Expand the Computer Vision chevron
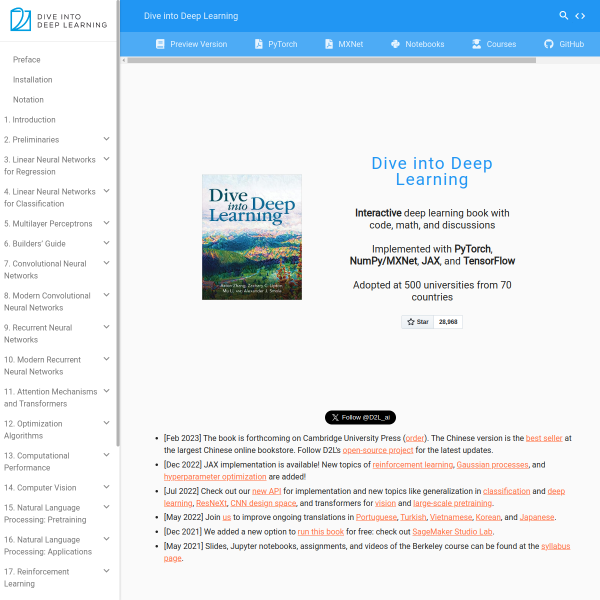Image resolution: width=600 pixels, height=600 pixels. 107,487
